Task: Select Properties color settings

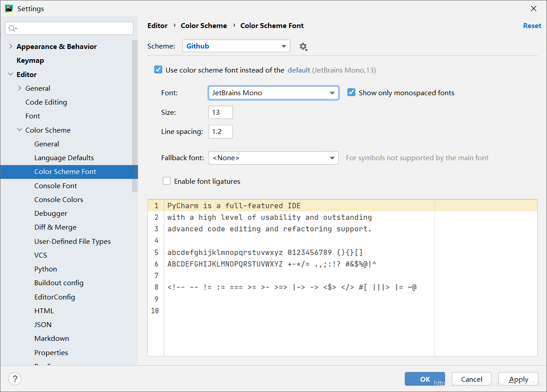Action: (x=51, y=352)
